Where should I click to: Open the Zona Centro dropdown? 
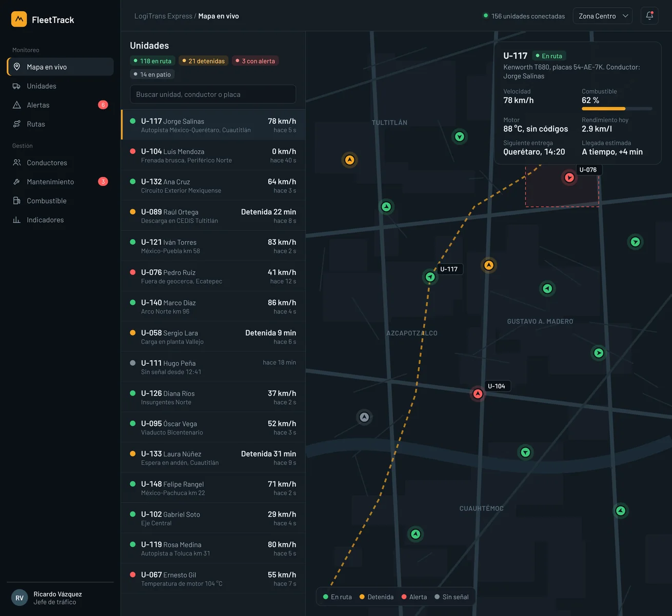(603, 16)
